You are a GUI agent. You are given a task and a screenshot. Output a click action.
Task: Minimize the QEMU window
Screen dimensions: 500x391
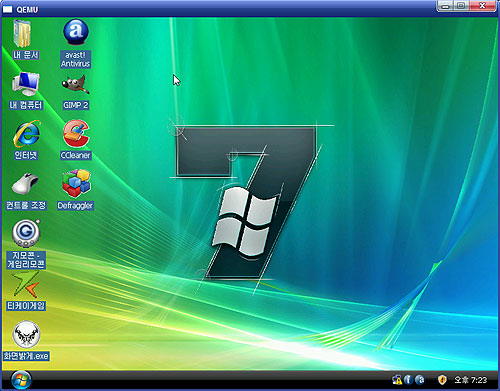(446, 6)
